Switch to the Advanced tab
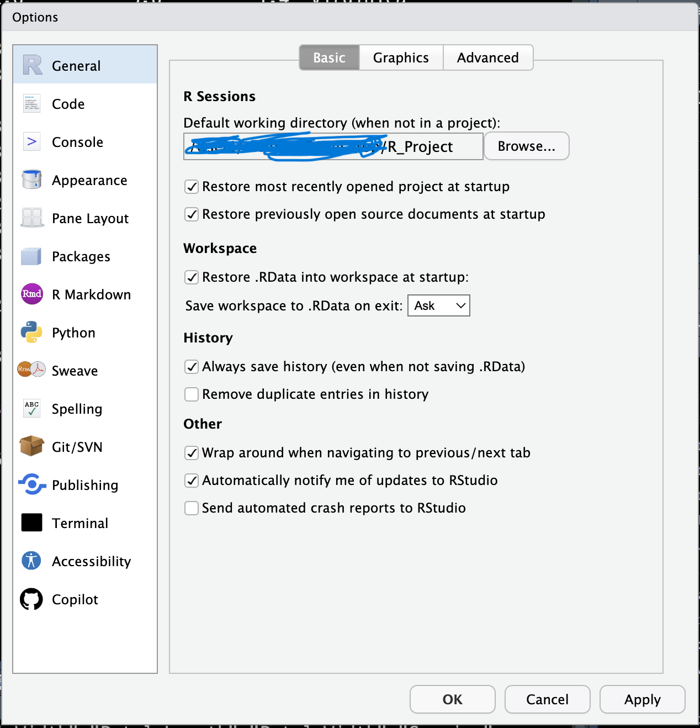 click(x=488, y=57)
